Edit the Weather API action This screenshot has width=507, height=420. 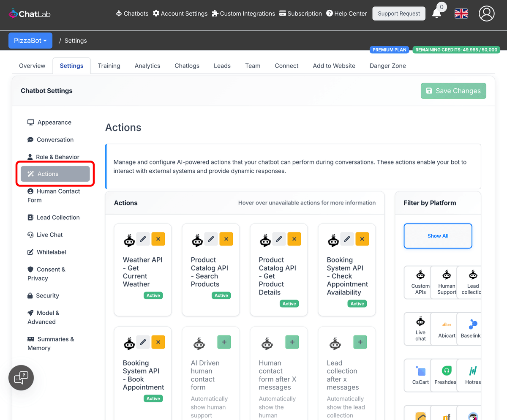point(143,239)
